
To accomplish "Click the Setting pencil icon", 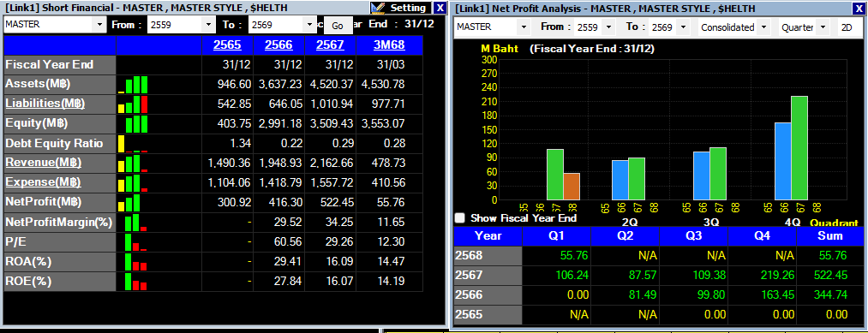I will [379, 8].
